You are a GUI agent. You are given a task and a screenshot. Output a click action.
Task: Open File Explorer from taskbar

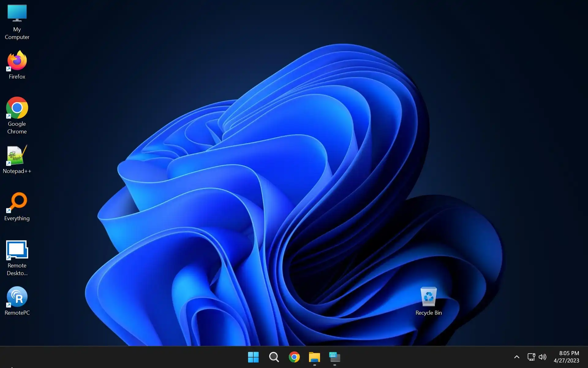pyautogui.click(x=315, y=357)
